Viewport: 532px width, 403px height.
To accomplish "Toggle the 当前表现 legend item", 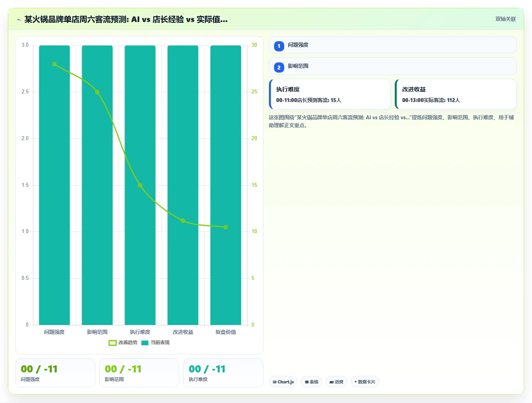I will point(155,343).
